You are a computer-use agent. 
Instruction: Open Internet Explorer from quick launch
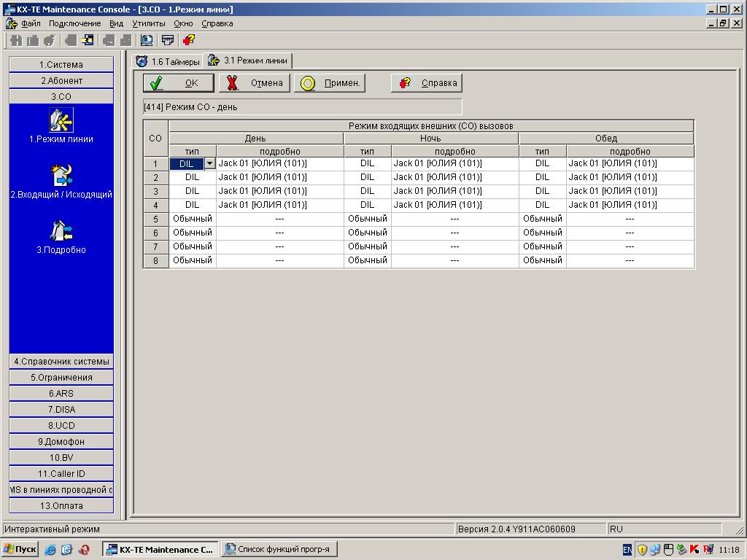50,550
